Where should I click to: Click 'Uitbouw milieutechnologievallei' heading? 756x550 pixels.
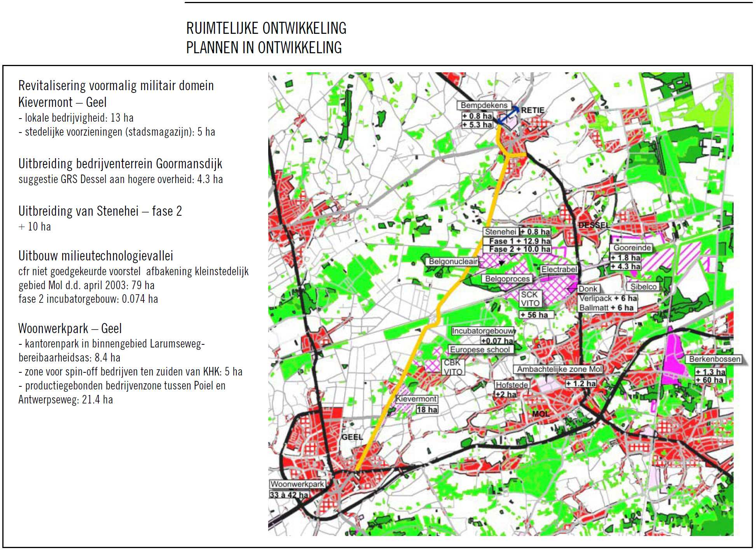(96, 256)
